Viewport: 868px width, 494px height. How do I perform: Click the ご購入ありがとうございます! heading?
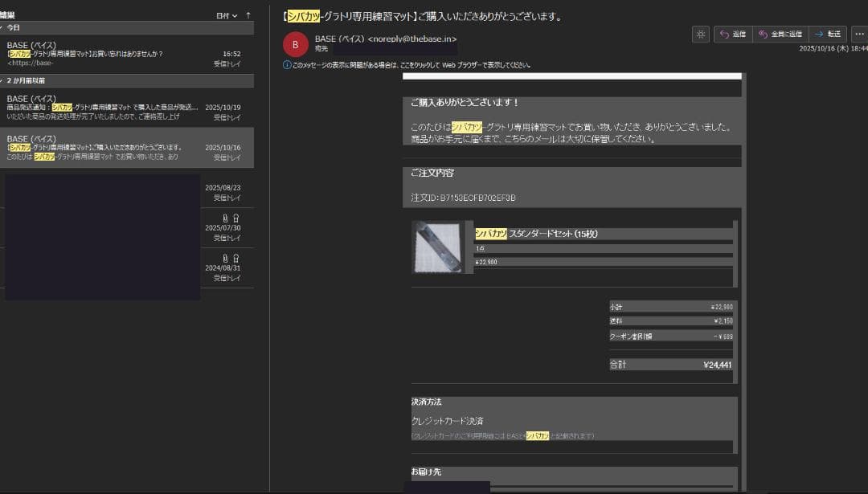[x=465, y=102]
